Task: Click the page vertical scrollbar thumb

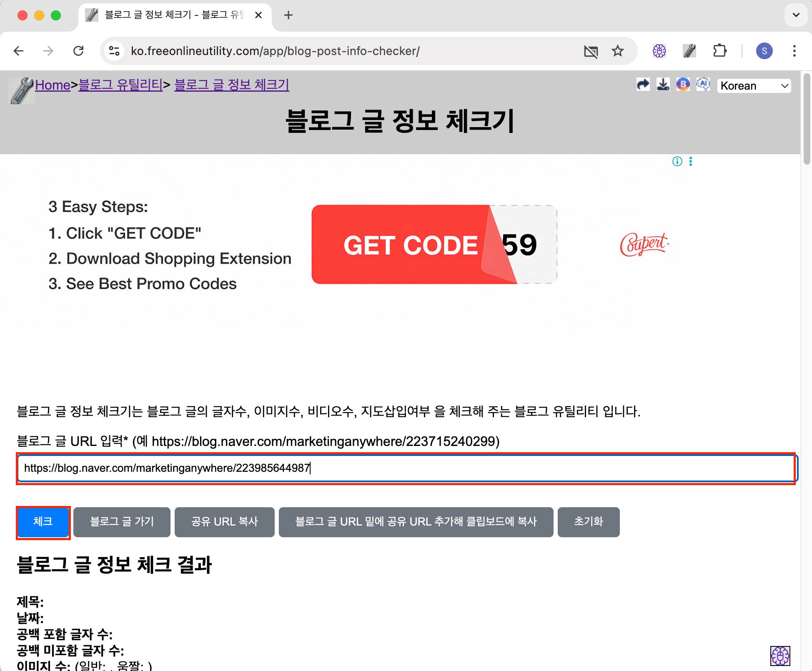Action: click(x=807, y=119)
